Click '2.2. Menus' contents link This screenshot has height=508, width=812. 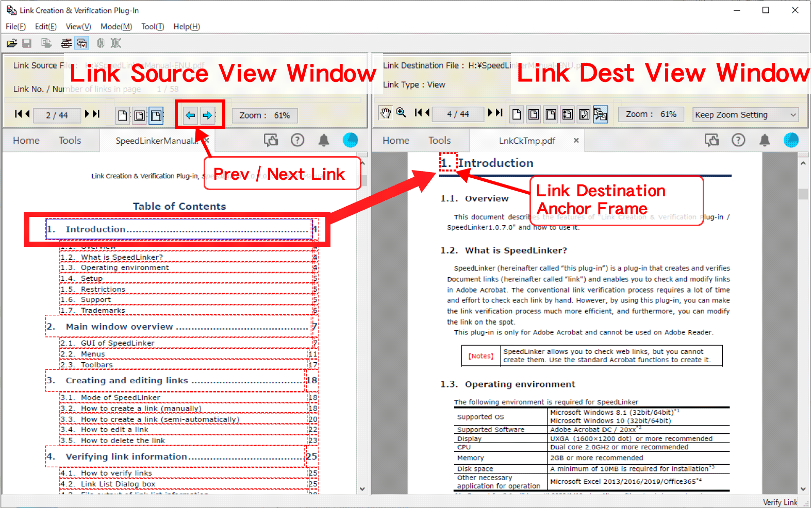tap(184, 354)
